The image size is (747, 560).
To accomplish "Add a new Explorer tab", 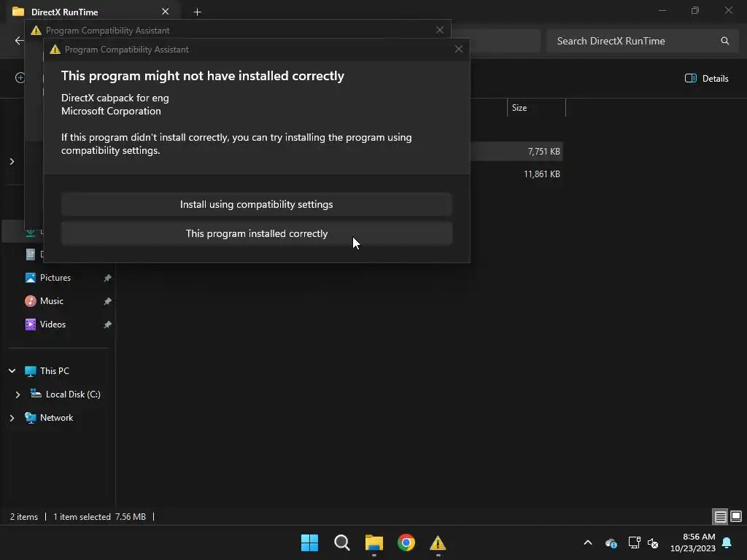I will pos(197,12).
